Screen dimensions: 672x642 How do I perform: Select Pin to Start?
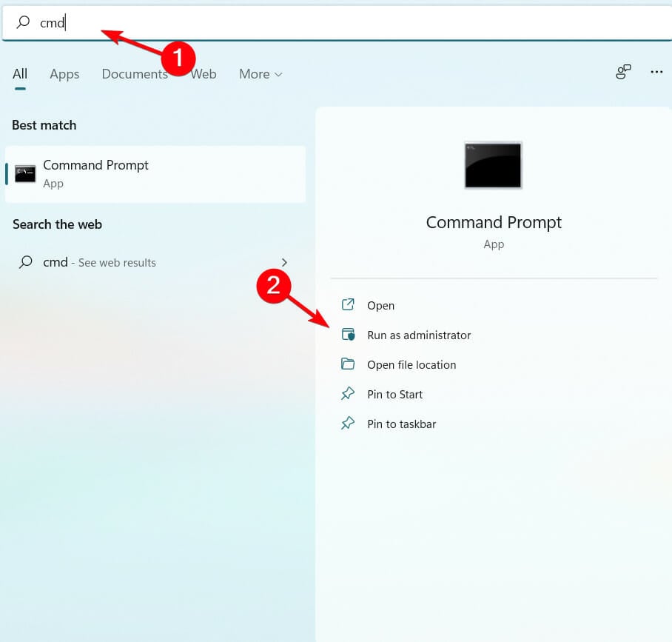394,394
